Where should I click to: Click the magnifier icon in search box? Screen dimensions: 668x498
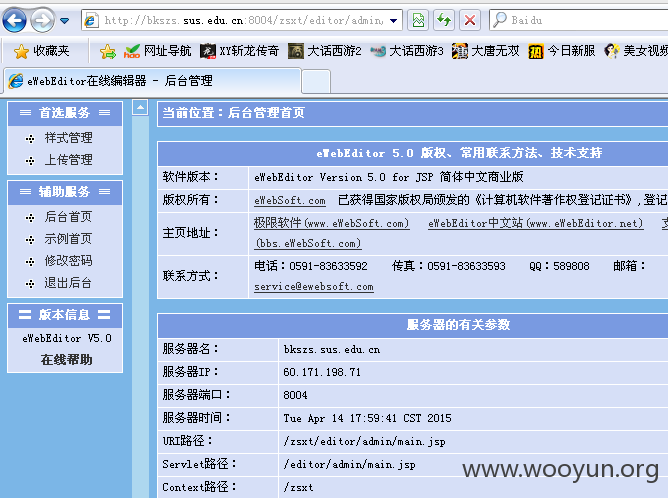499,20
